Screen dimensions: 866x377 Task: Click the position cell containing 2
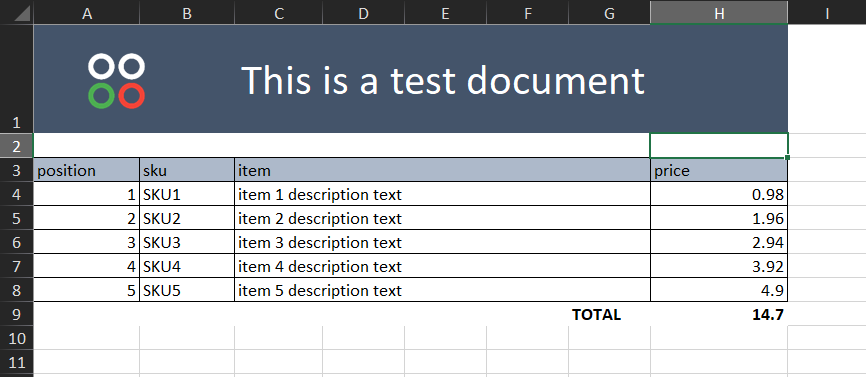(86, 218)
